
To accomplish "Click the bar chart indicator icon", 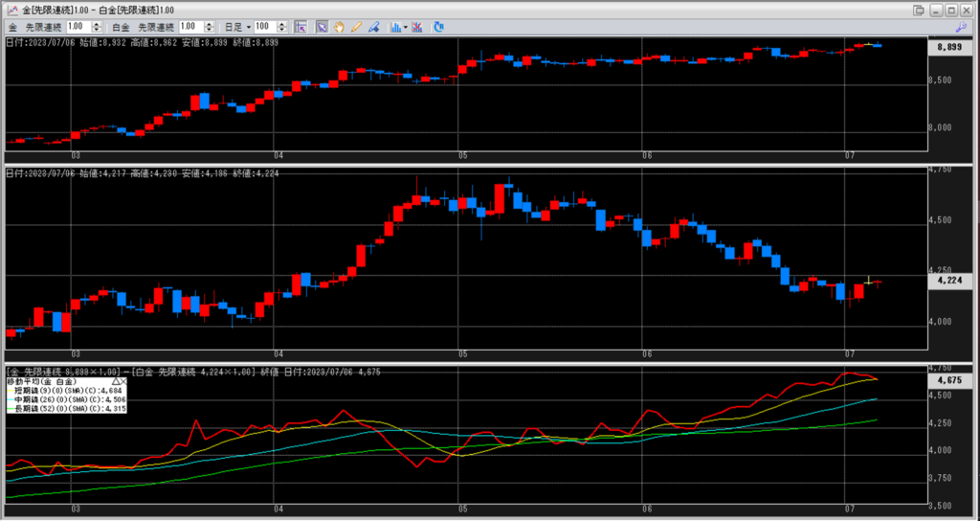I will click(x=395, y=27).
